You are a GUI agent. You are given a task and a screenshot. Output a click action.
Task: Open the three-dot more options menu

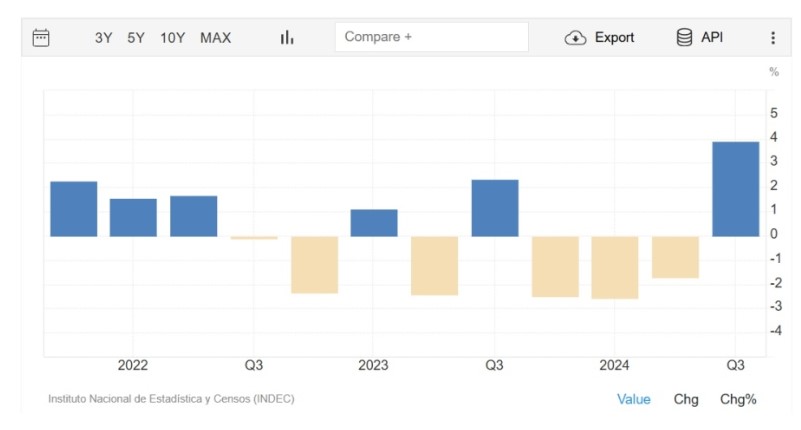click(772, 38)
